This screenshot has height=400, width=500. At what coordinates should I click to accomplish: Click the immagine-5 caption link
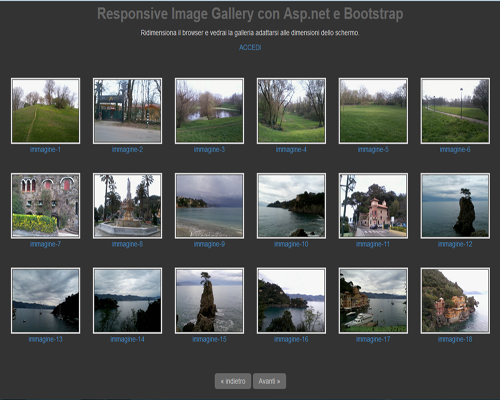[373, 150]
